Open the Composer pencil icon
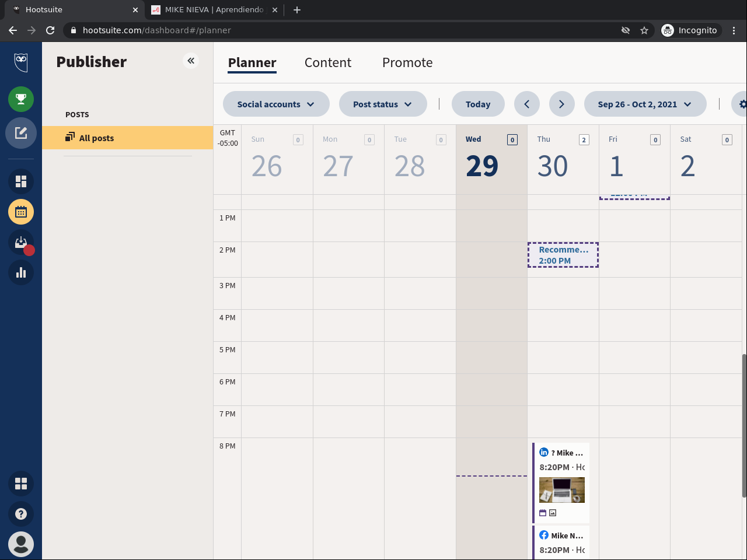Screen dimensions: 747x560 [x=21, y=133]
